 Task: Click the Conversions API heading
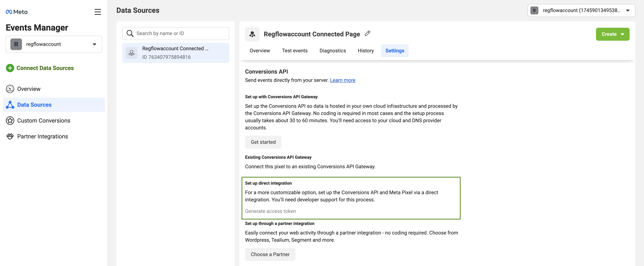pos(266,72)
